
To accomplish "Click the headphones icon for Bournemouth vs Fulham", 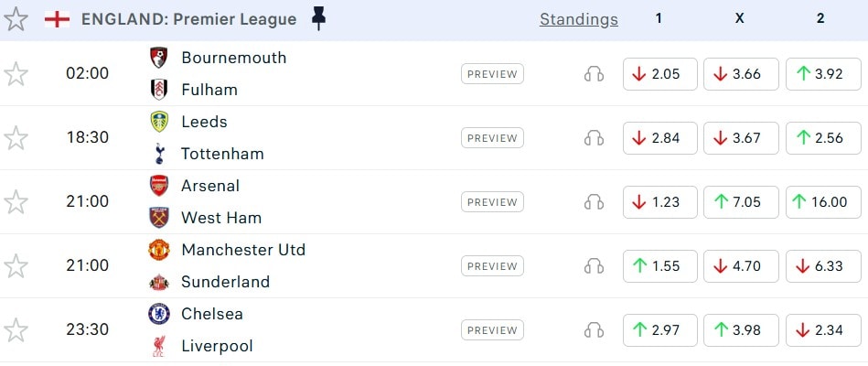I will click(x=594, y=74).
